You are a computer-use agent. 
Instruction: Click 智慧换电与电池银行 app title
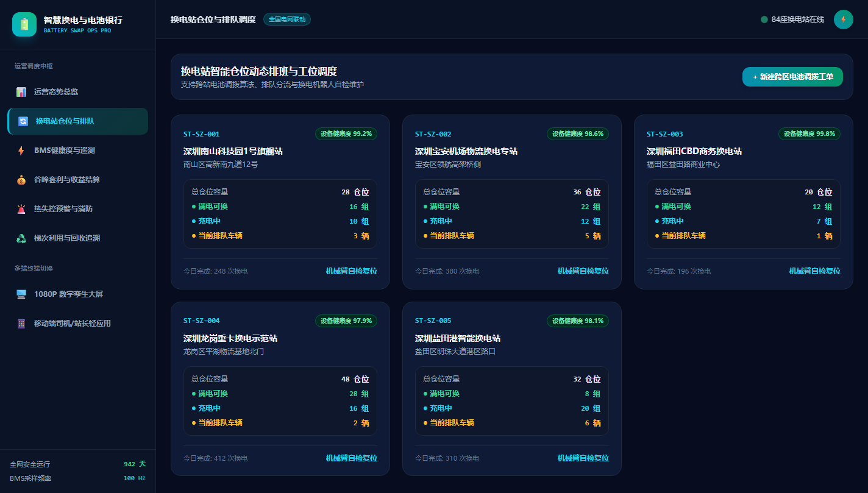[x=83, y=20]
